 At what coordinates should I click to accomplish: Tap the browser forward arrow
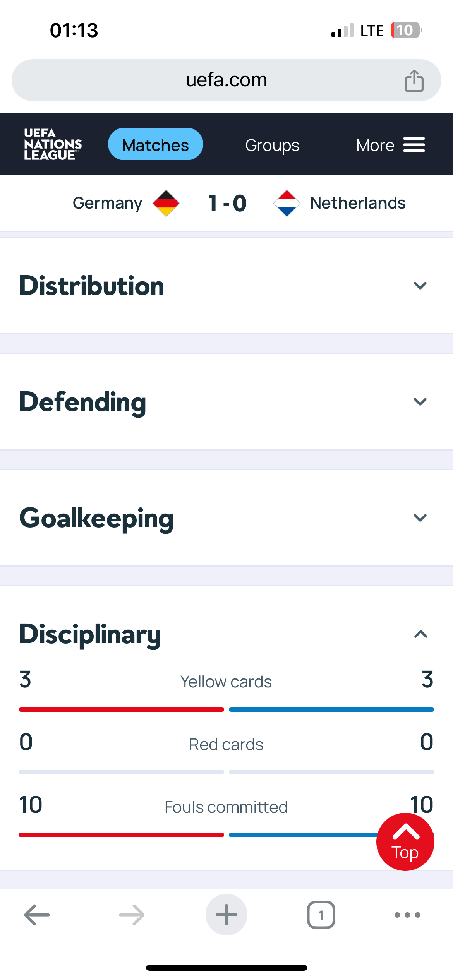pyautogui.click(x=132, y=915)
